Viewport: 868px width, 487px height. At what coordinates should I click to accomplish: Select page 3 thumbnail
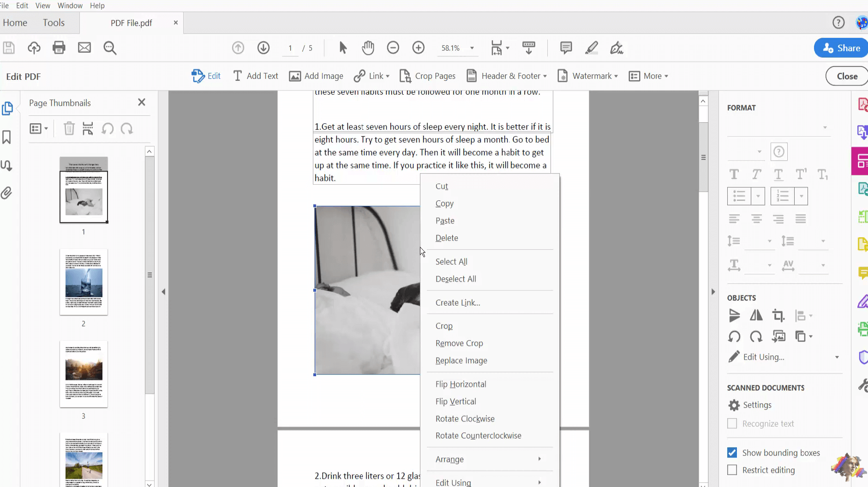pos(83,374)
